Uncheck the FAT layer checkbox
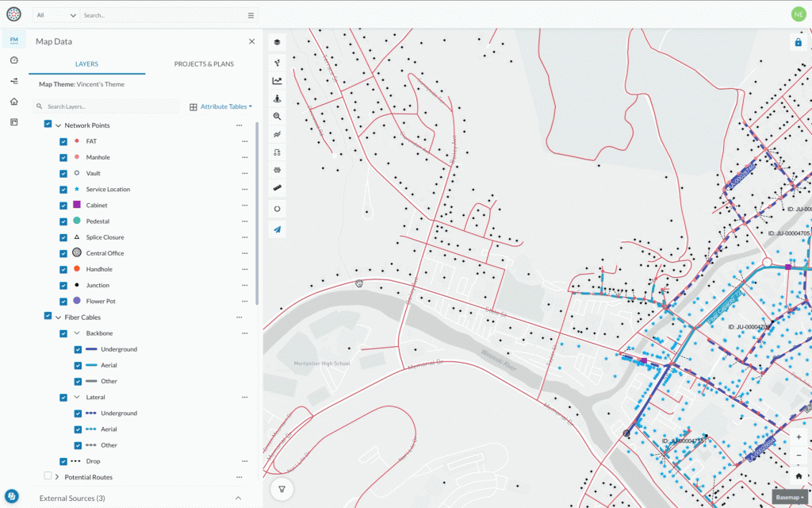The image size is (812, 508). [63, 141]
